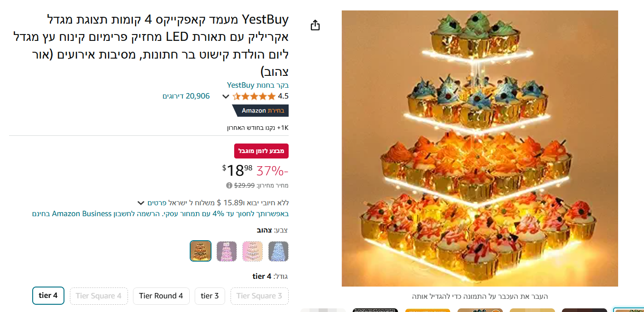Click the info icon next to list price $29.99
Screen dimensions: 644x312
coord(229,185)
